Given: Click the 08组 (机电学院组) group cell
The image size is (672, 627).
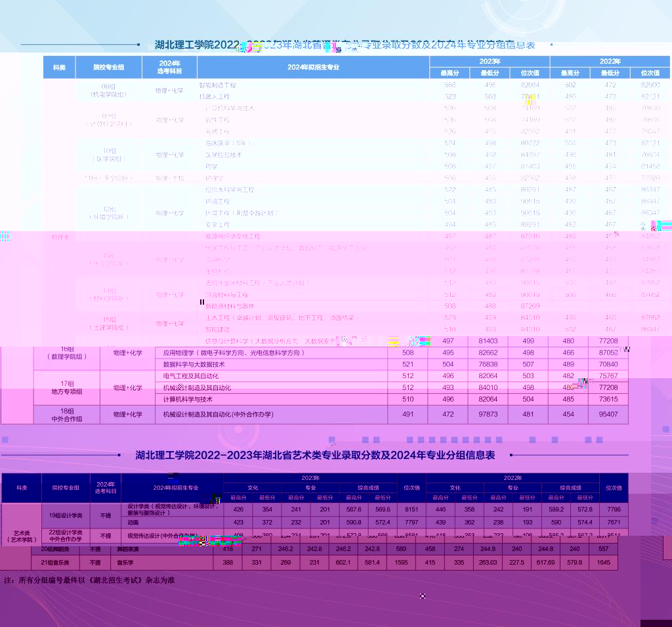Looking at the screenshot, I should coord(108,91).
